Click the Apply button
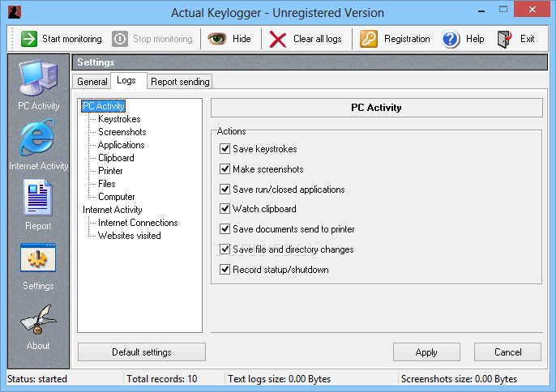This screenshot has height=392, width=556. point(426,352)
